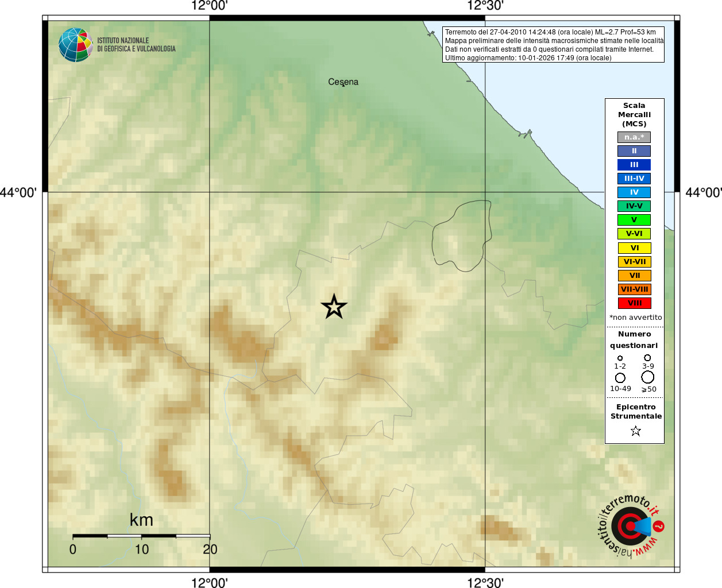Screen dimensions: 722x588
Task: Click the Ultimo aggiornamento line
Action: (528, 58)
